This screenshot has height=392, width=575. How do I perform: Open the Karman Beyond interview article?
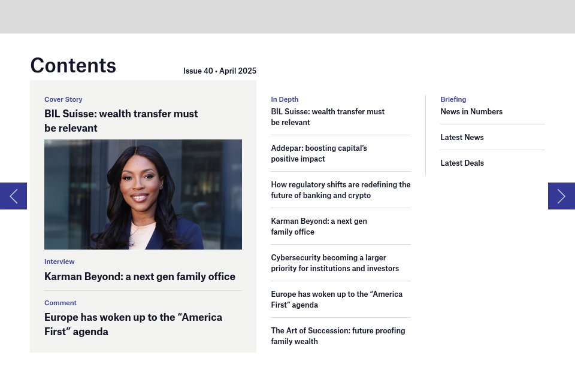point(140,276)
